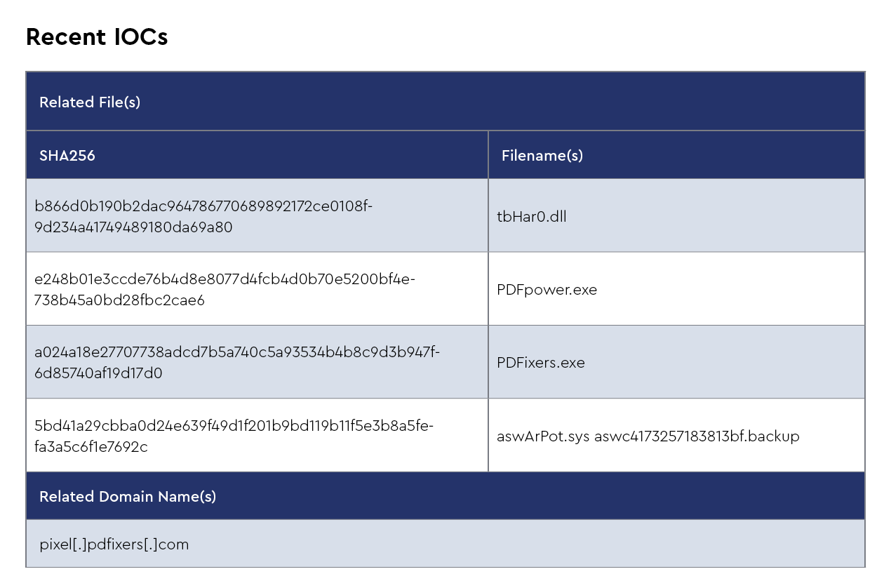Select the tbHar0.dll filename cell
Image resolution: width=891 pixels, height=588 pixels.
[531, 217]
